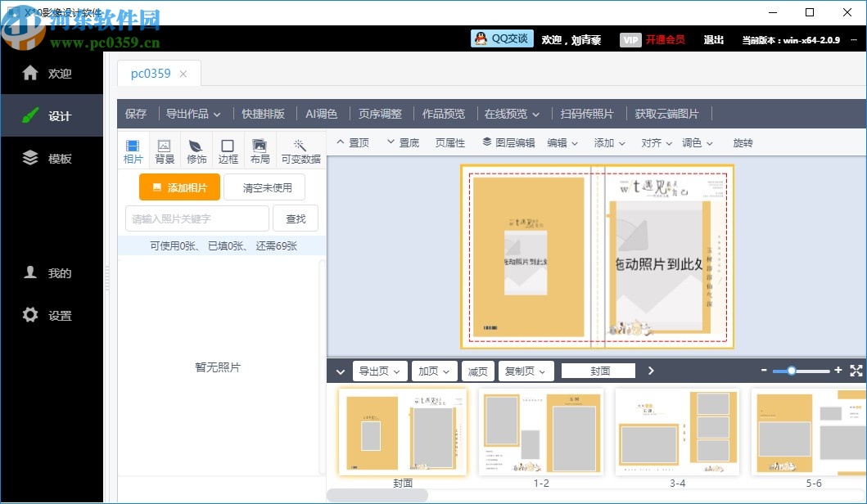Switch to the pc0359 tab
Screen dimensions: 867x504
[x=151, y=73]
